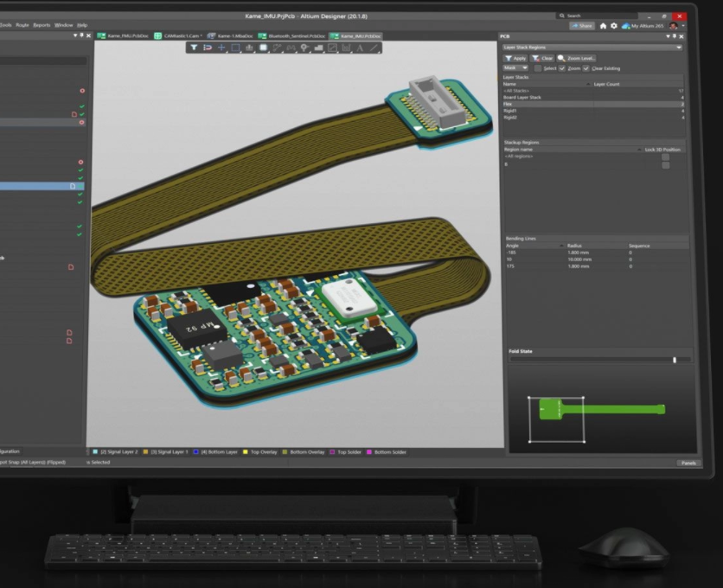The height and width of the screenshot is (588, 723).
Task: Switch to the Kame_FMU.PcbDoc tab
Action: tap(123, 36)
